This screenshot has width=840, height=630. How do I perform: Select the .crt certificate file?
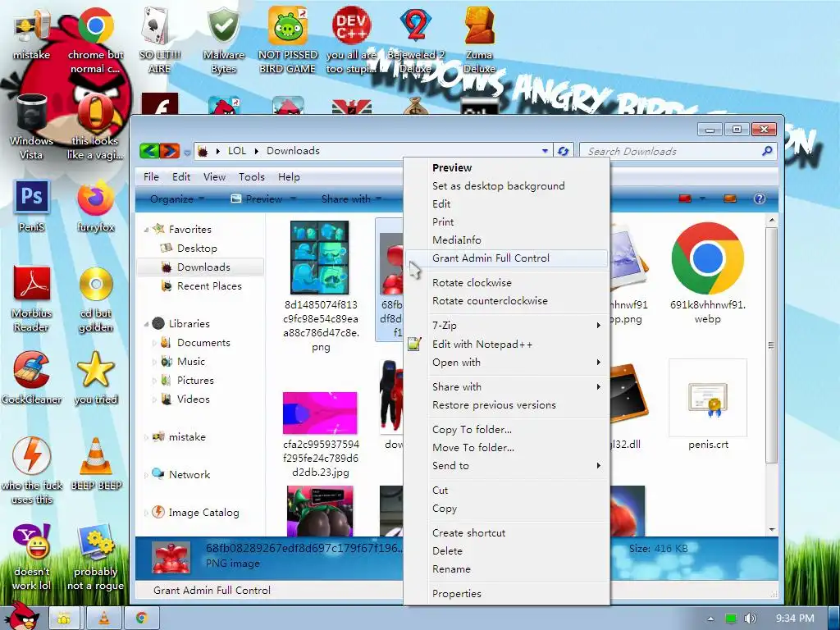708,405
